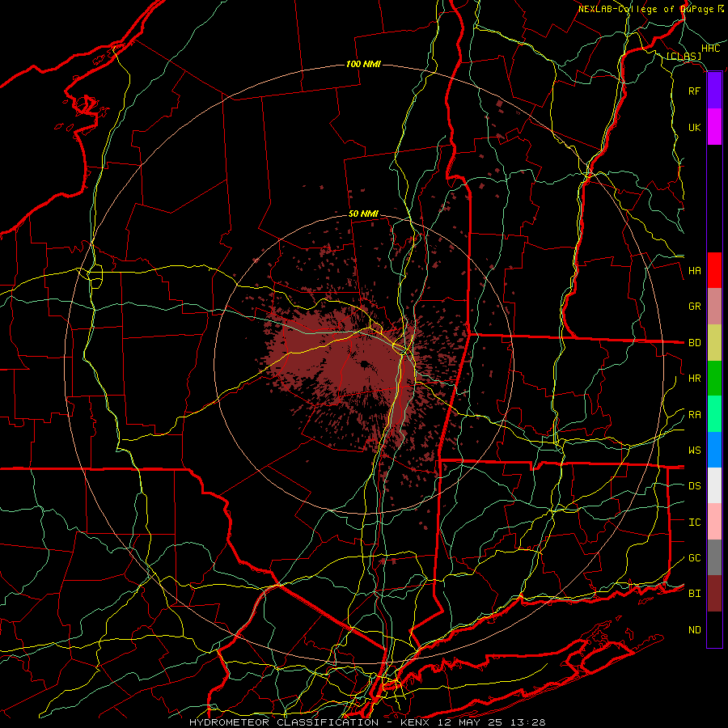Click the BD legend label
Image resolution: width=728 pixels, height=728 pixels.
coord(694,343)
